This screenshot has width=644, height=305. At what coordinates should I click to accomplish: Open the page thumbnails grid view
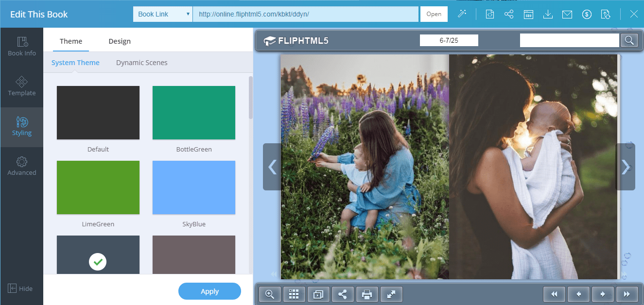pyautogui.click(x=294, y=294)
